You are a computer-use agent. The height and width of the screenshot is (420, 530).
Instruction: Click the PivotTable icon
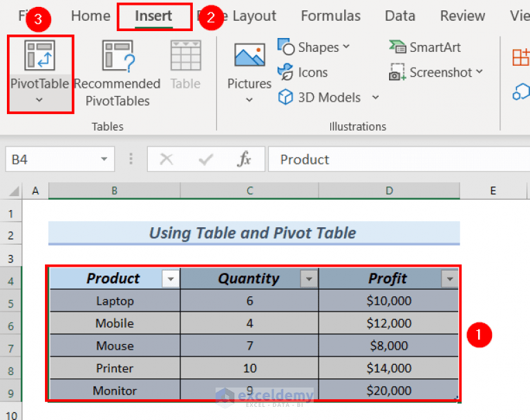click(39, 55)
